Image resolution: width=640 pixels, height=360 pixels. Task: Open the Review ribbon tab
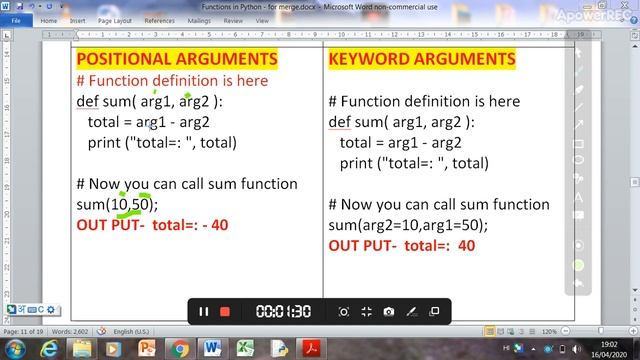(233, 20)
